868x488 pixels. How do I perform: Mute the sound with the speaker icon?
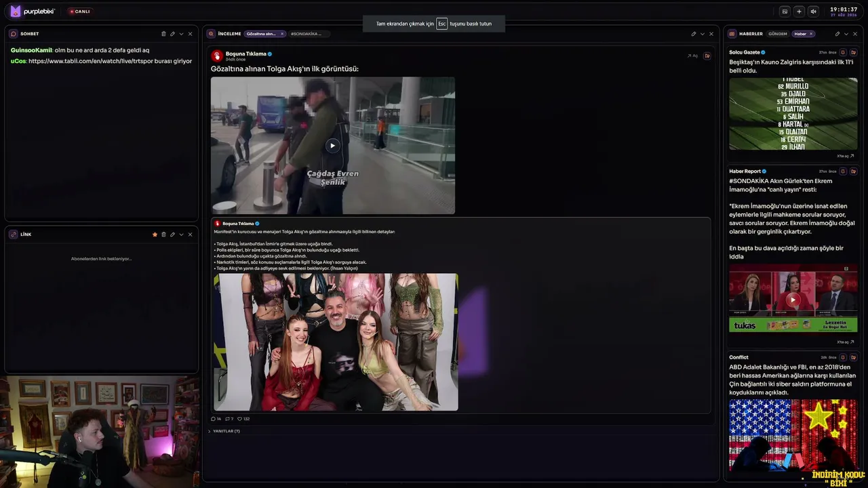pyautogui.click(x=813, y=12)
